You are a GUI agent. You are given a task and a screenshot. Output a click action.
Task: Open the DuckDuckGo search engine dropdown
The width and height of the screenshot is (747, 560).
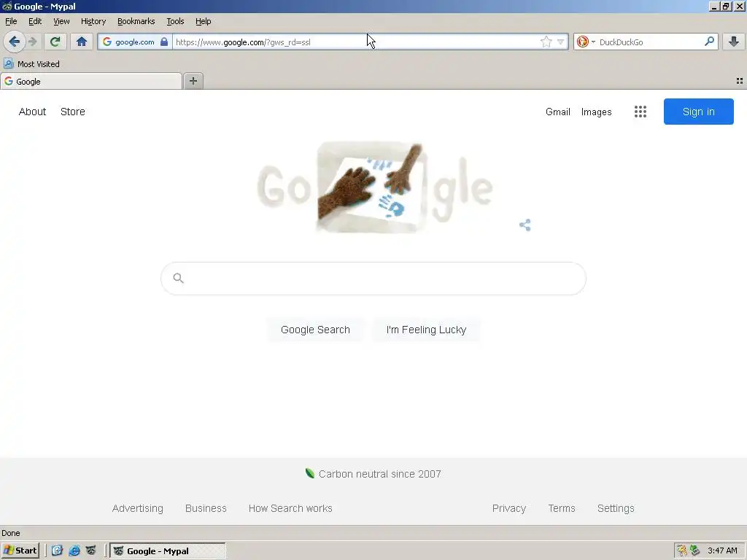click(x=586, y=42)
